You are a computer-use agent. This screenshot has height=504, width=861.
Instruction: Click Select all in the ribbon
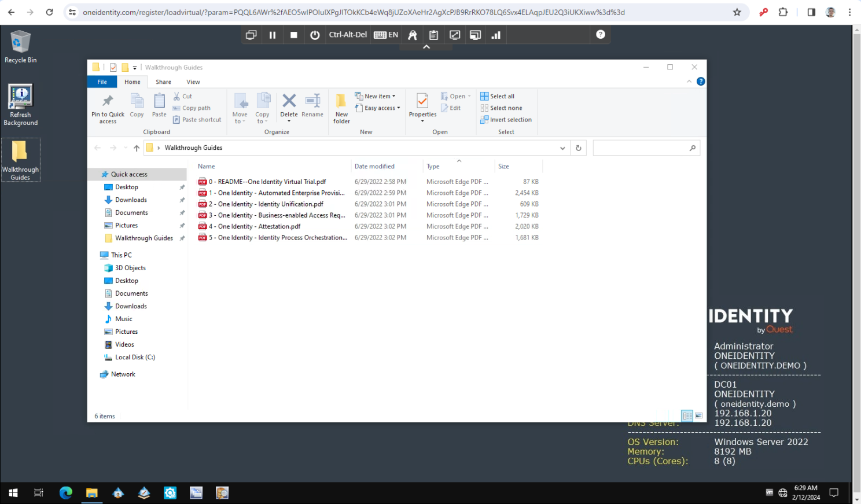[x=497, y=96]
